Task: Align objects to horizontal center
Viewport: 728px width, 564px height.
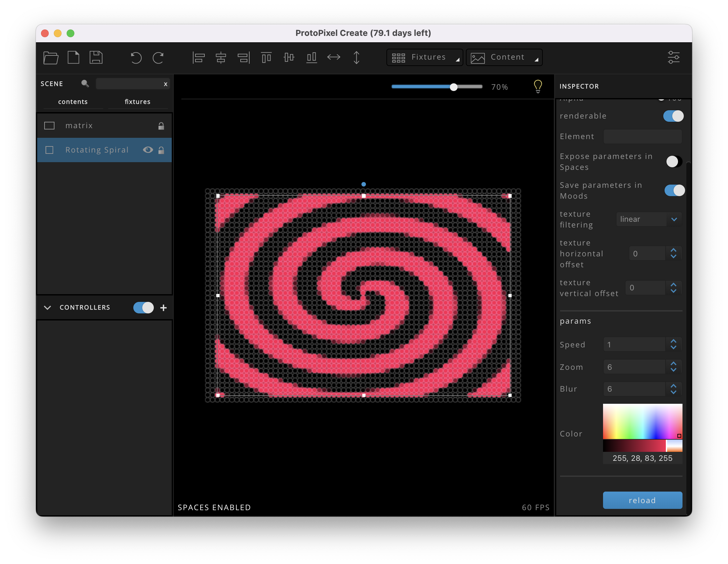Action: (x=221, y=58)
